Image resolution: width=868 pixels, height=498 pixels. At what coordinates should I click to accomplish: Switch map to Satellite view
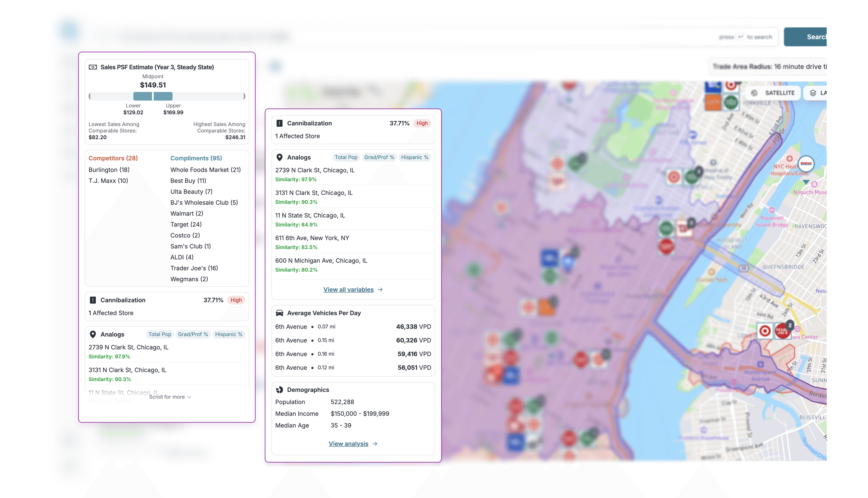[x=774, y=93]
